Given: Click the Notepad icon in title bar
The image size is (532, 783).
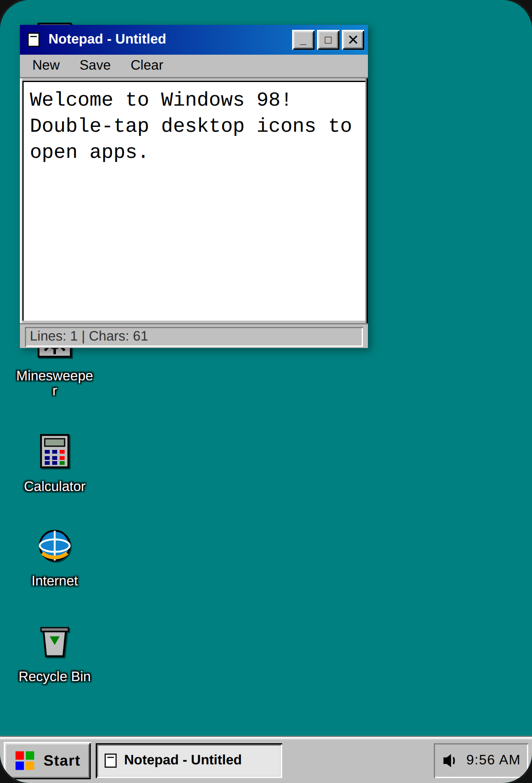Looking at the screenshot, I should pos(34,40).
